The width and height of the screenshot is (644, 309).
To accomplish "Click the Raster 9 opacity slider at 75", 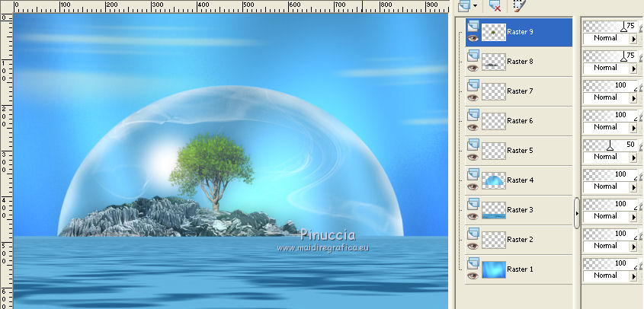I will coord(610,27).
